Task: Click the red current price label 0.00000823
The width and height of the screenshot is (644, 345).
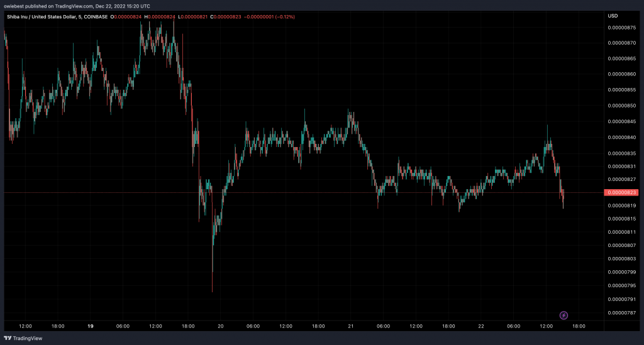Action: pos(623,192)
